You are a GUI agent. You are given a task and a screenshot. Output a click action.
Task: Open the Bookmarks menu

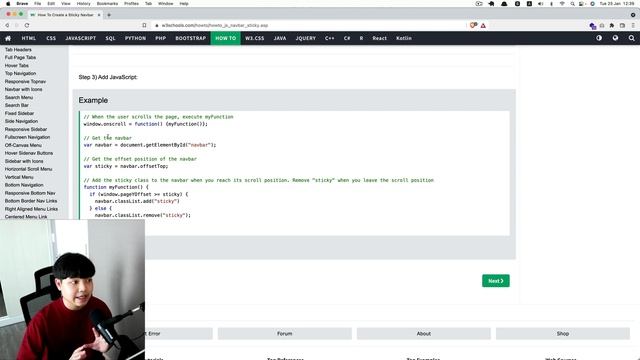(x=107, y=4)
